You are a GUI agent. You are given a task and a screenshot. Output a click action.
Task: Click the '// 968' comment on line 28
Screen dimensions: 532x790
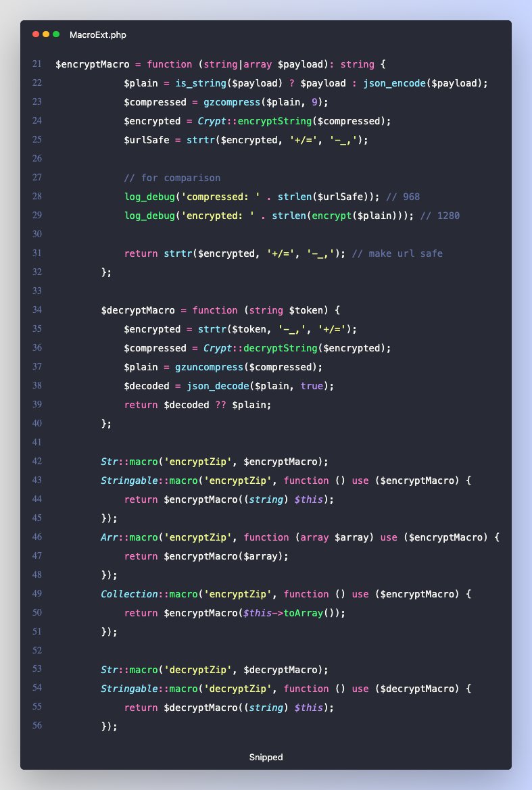[x=402, y=197]
